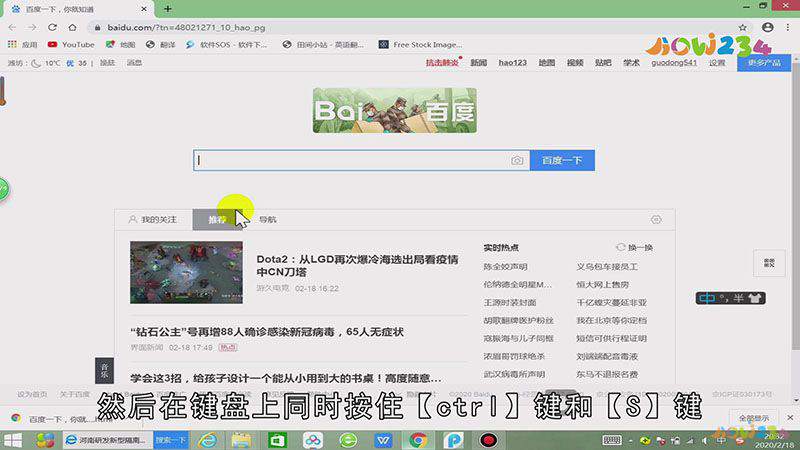This screenshot has height=450, width=800.
Task: Click camera image search icon
Action: [x=517, y=160]
